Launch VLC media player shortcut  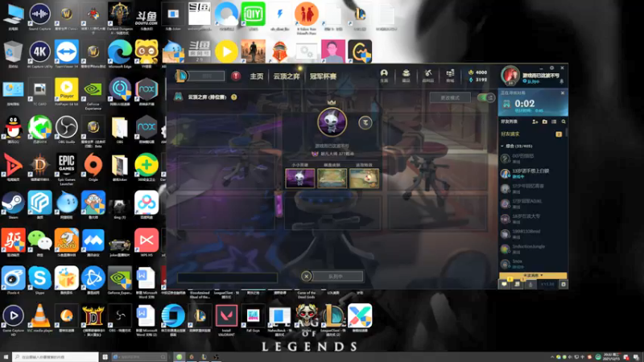pos(39,318)
